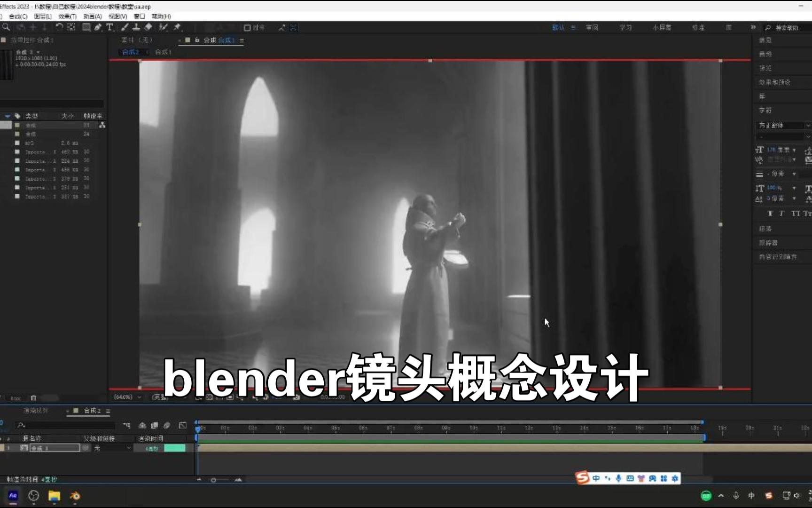Click the After Effects icon in taskbar

(x=13, y=495)
